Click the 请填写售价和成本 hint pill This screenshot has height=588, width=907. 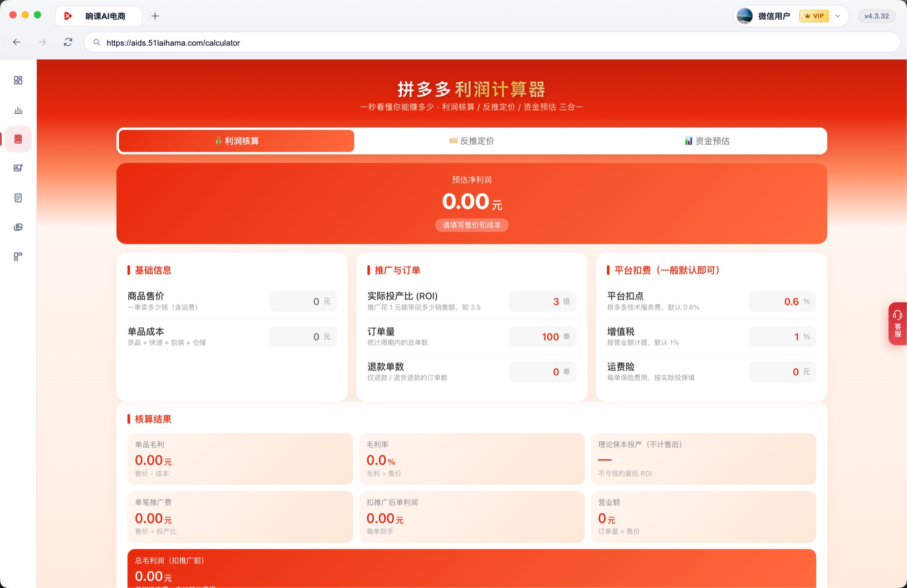[x=472, y=225]
